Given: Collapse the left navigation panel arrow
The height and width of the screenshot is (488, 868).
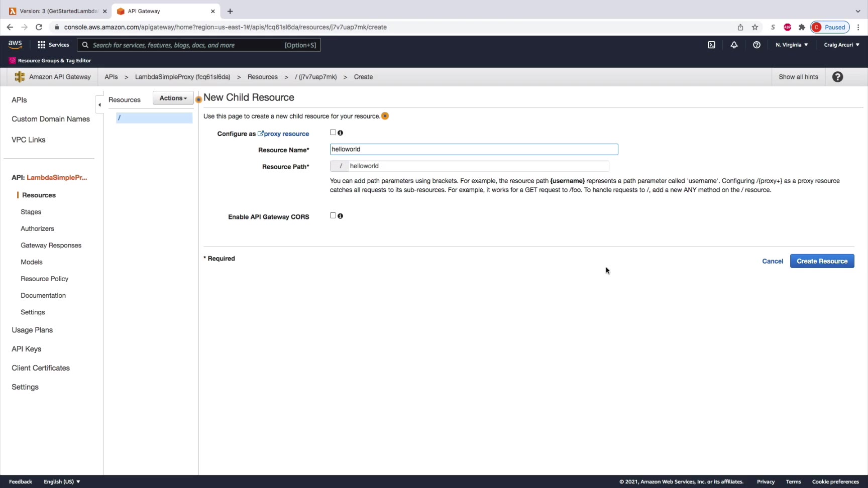Looking at the screenshot, I should 99,104.
